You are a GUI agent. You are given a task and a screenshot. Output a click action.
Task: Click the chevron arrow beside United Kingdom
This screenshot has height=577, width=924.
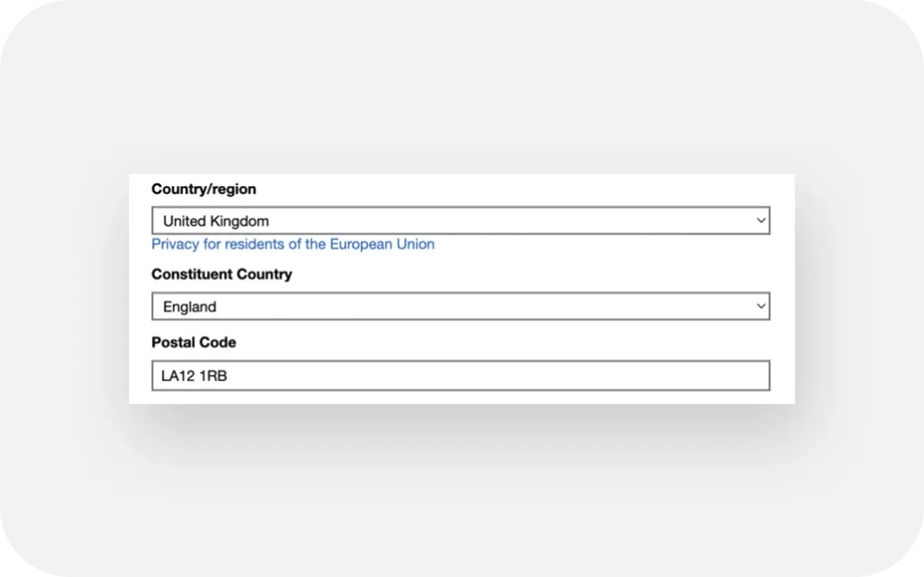[760, 221]
